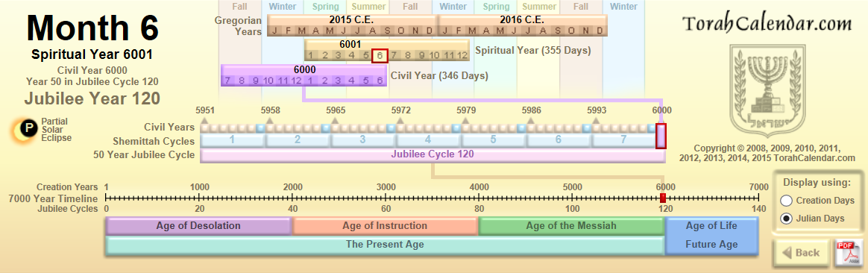The width and height of the screenshot is (868, 273).
Task: Select the Age of the Messiah bar
Action: coord(571,226)
